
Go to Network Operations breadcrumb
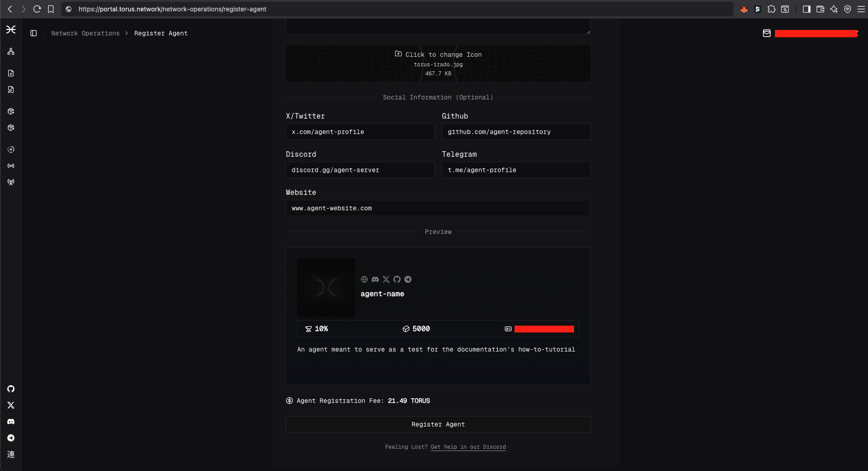point(85,33)
